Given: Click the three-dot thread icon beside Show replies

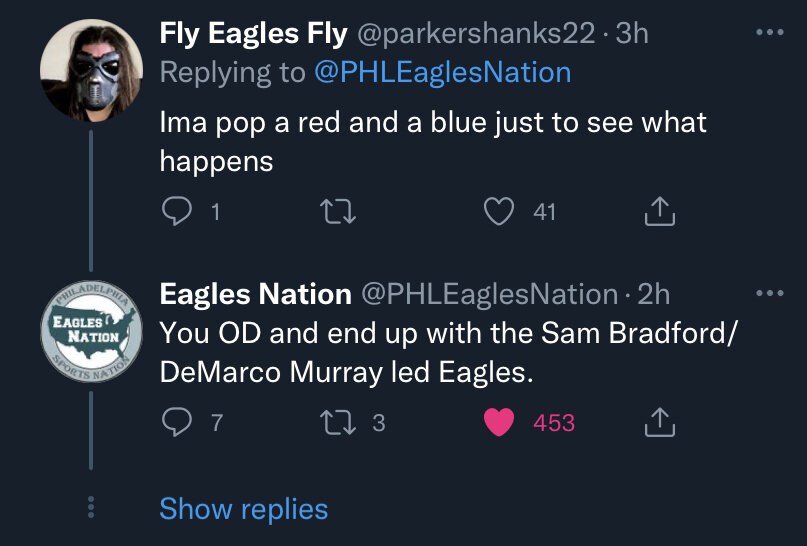Looking at the screenshot, I should [91, 507].
